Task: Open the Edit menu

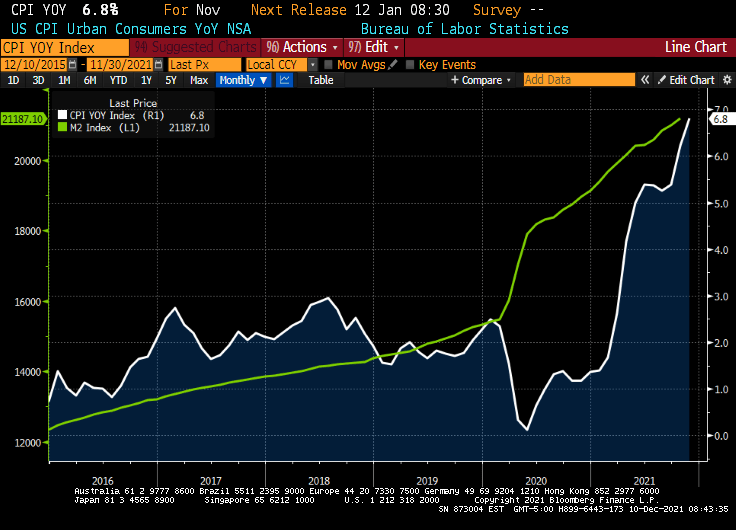Action: point(374,47)
